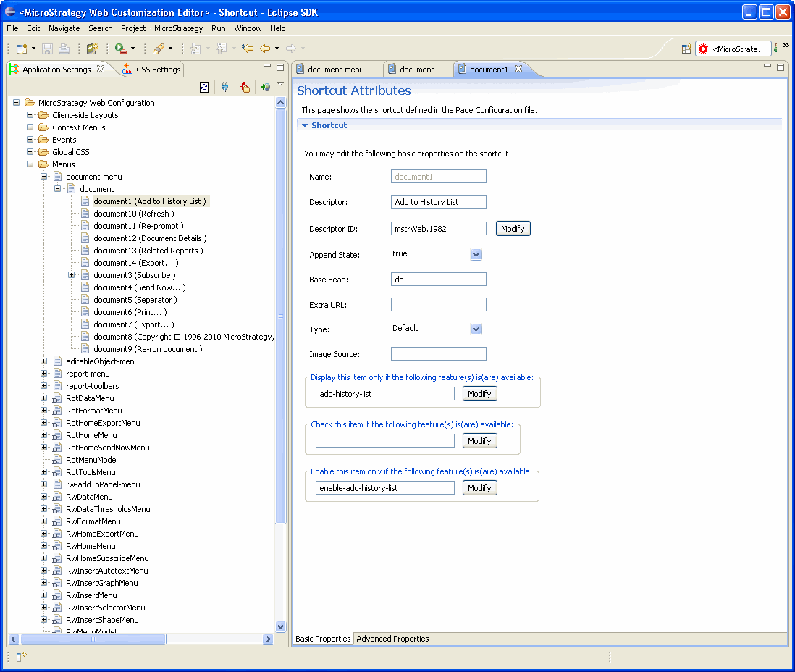Click Modify for check item features
Image resolution: width=795 pixels, height=672 pixels.
tap(479, 441)
